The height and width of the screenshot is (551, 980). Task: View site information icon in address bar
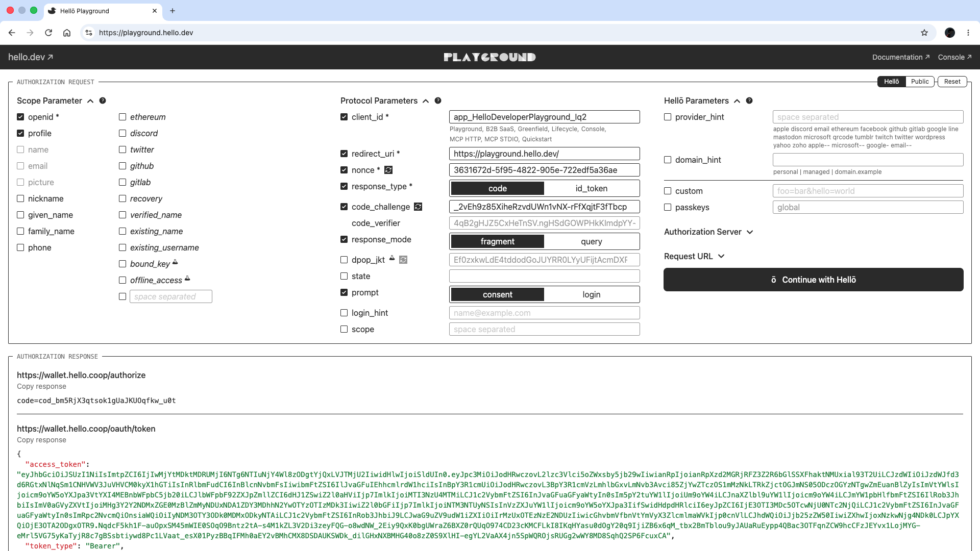point(89,33)
